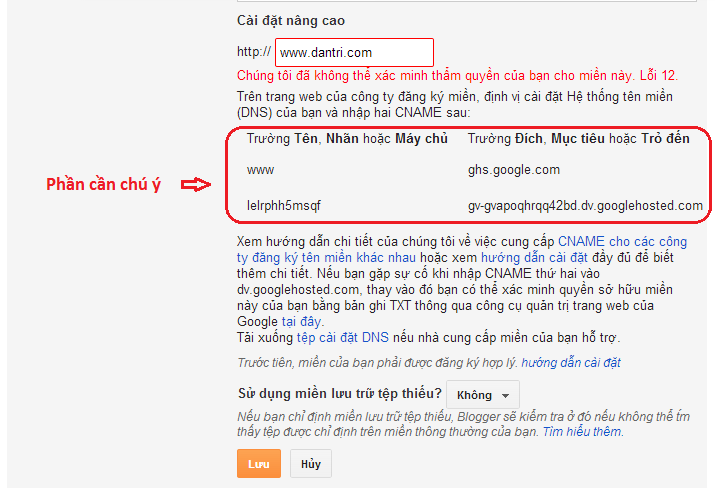Select the gv-gvapoqhrqq42bd.dv.googlehosted.com value

(585, 206)
